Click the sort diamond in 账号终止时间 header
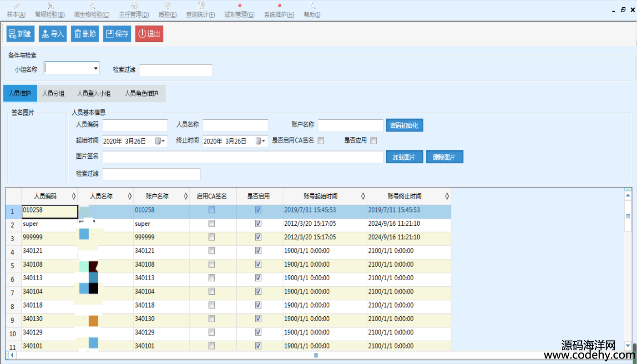 [447, 196]
